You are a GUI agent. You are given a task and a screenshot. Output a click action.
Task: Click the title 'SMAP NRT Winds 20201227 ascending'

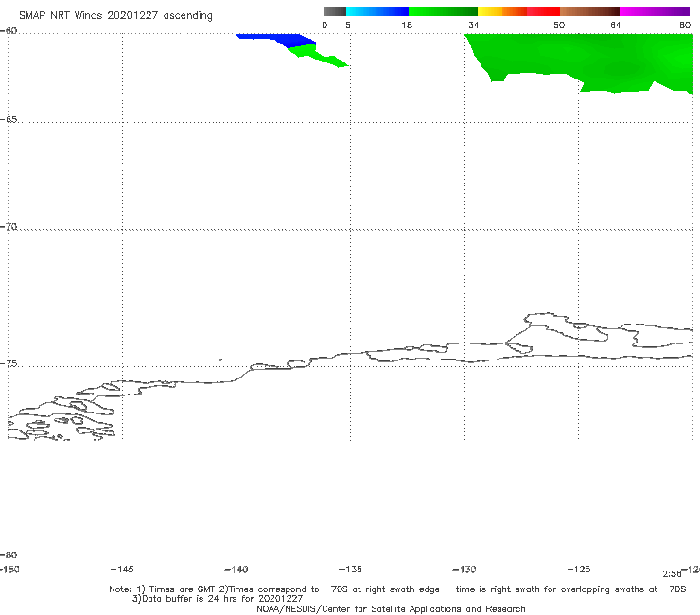coord(115,16)
